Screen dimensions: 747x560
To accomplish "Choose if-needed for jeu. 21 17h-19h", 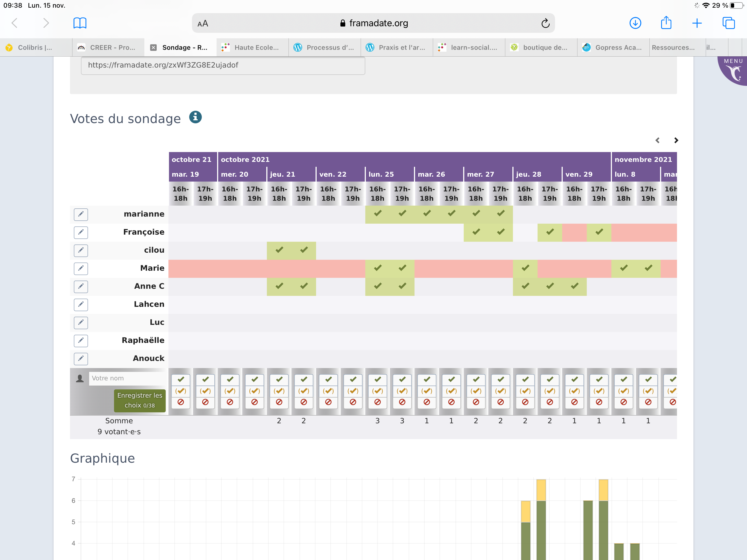I will tap(304, 391).
